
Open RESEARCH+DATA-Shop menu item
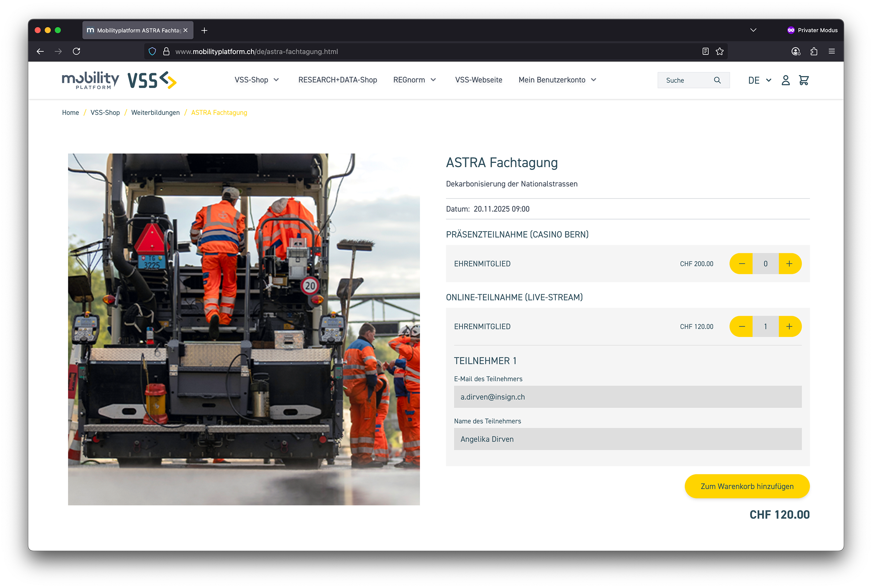(x=338, y=80)
